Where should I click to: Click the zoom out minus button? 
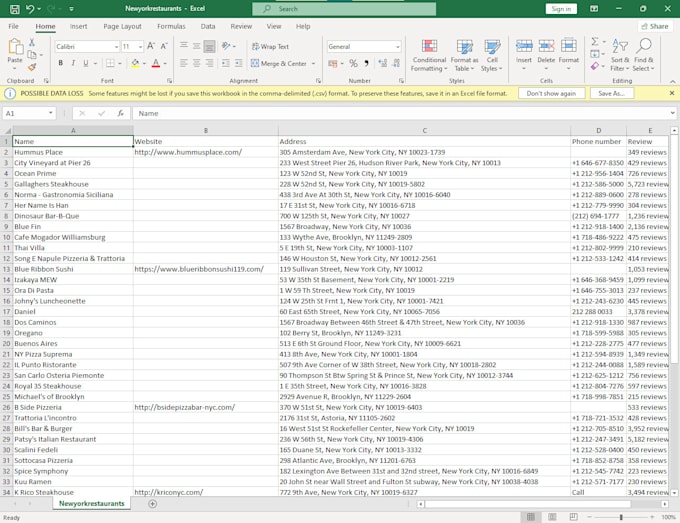click(589, 517)
